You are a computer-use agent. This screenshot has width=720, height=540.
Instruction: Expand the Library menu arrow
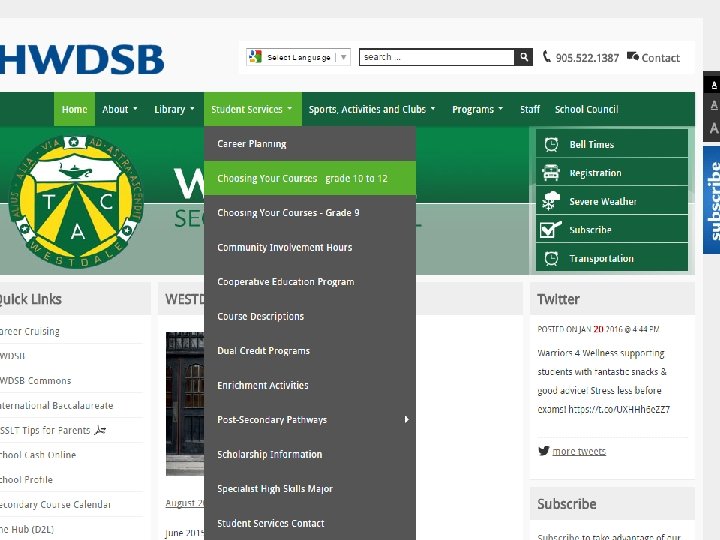(192, 109)
